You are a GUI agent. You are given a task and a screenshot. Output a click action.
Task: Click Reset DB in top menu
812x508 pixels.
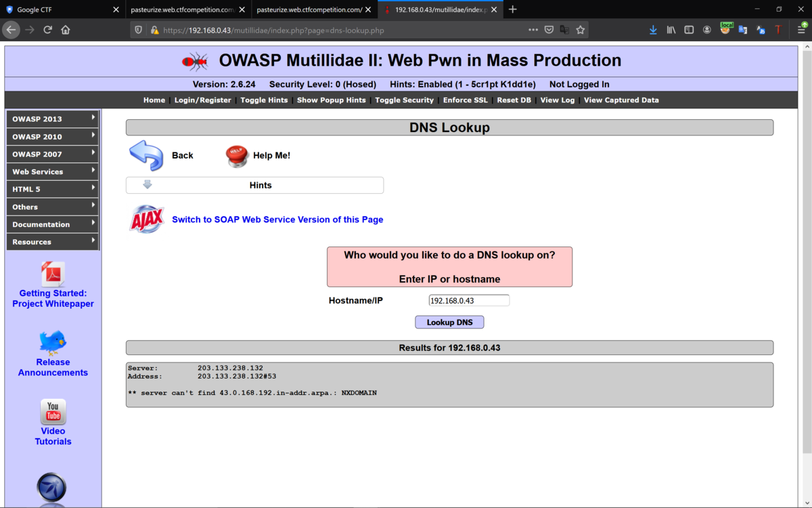pyautogui.click(x=514, y=100)
